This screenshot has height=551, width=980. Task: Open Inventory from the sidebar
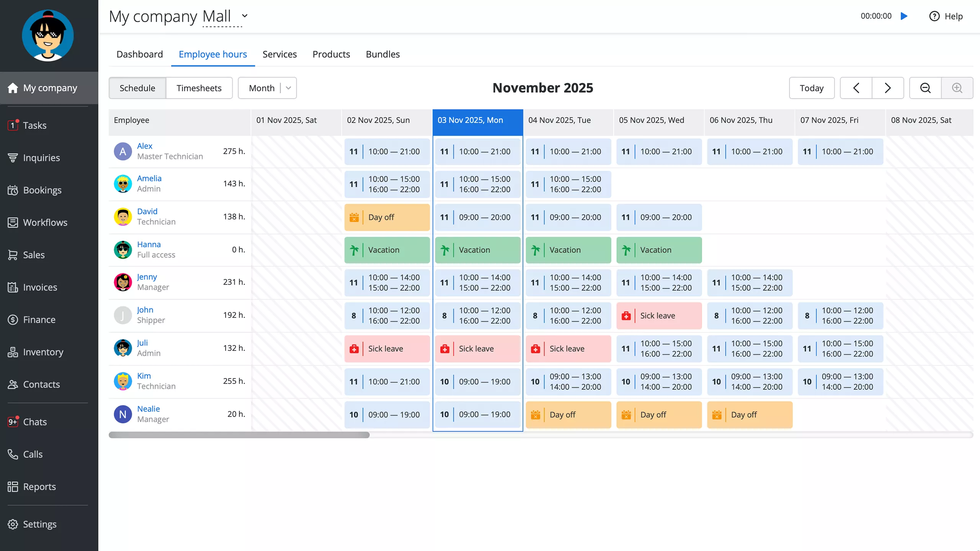tap(43, 352)
